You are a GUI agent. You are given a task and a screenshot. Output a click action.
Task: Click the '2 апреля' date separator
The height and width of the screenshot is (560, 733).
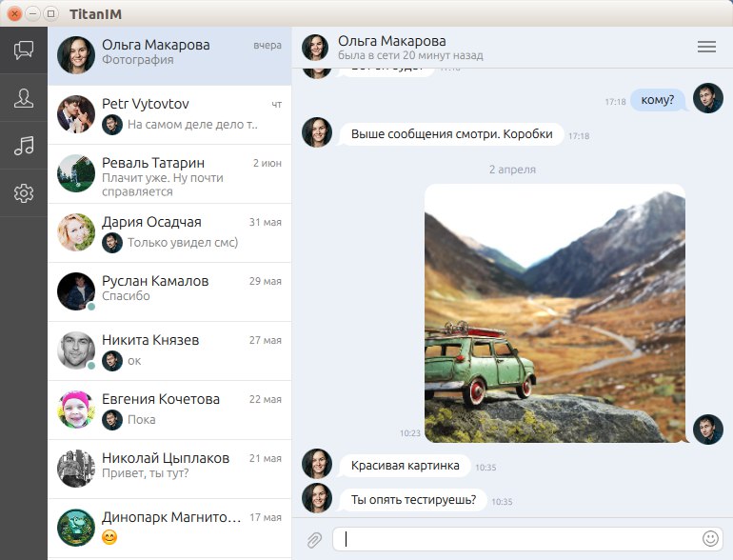tap(512, 170)
